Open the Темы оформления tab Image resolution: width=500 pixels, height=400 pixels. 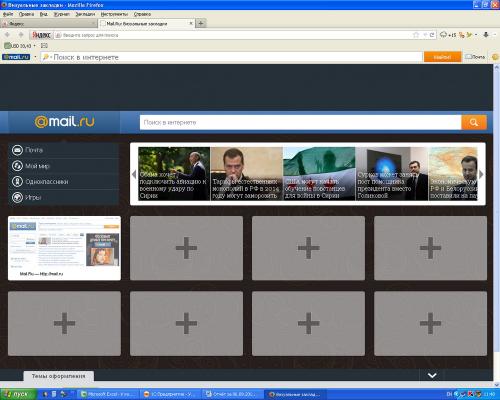pyautogui.click(x=59, y=376)
